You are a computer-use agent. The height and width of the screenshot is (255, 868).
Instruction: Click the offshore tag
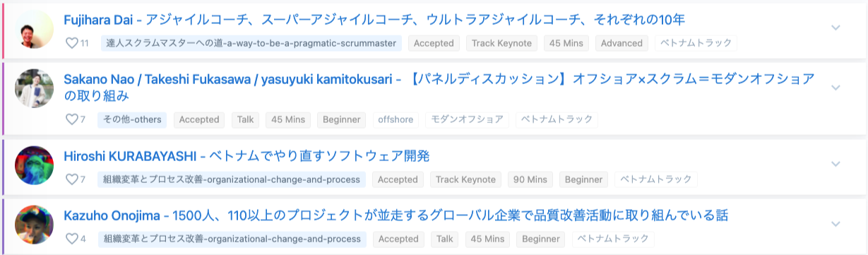pos(396,119)
